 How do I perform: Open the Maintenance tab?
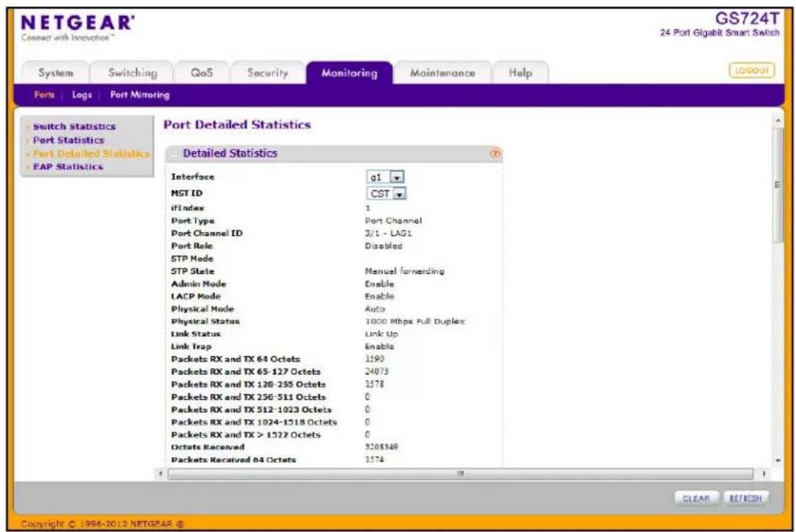click(x=442, y=73)
